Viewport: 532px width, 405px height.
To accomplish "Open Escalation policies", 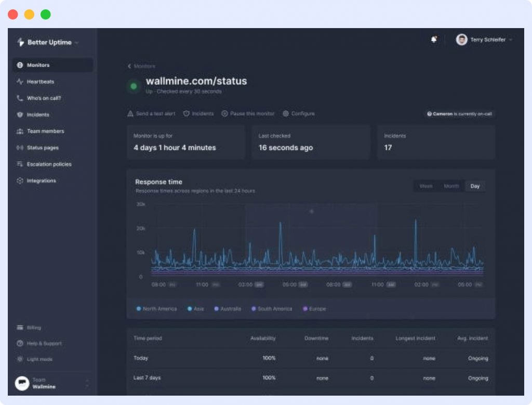I will [50, 164].
